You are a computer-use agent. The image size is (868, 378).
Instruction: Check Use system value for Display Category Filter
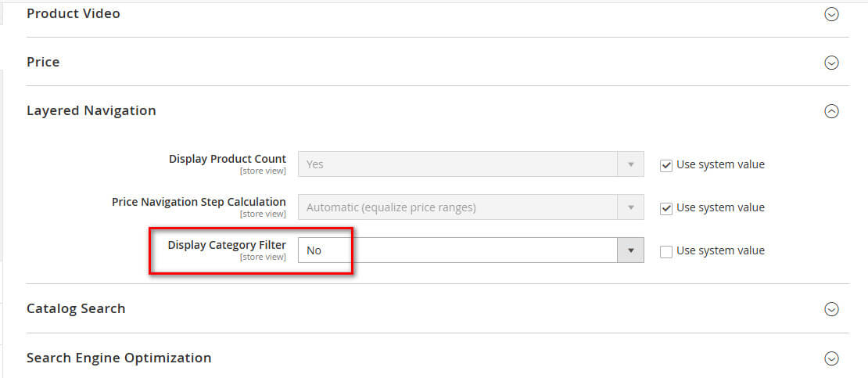point(666,252)
